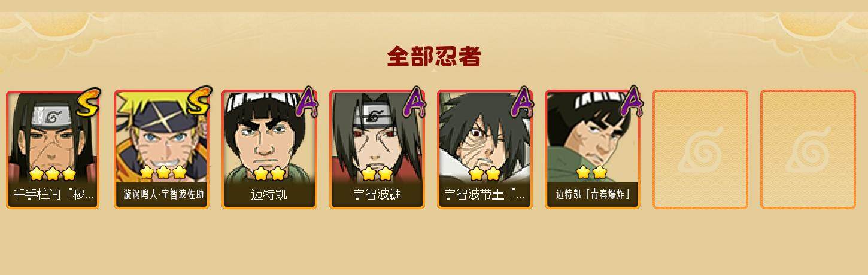Open the 宇智波带土 ninja card
The width and height of the screenshot is (868, 275).
pos(485,149)
